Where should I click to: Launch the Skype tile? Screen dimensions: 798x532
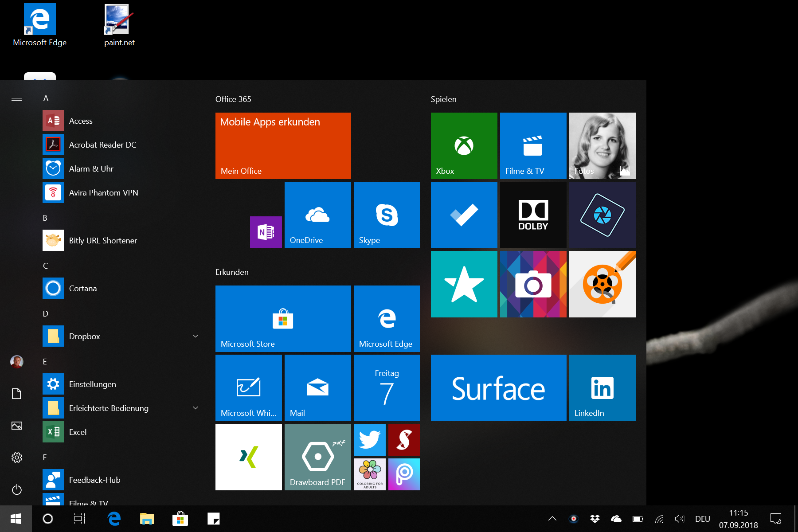click(x=387, y=215)
